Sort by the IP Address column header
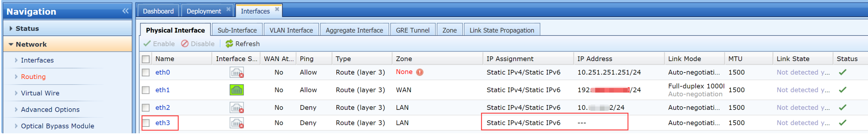Image resolution: width=868 pixels, height=137 pixels. coord(594,59)
